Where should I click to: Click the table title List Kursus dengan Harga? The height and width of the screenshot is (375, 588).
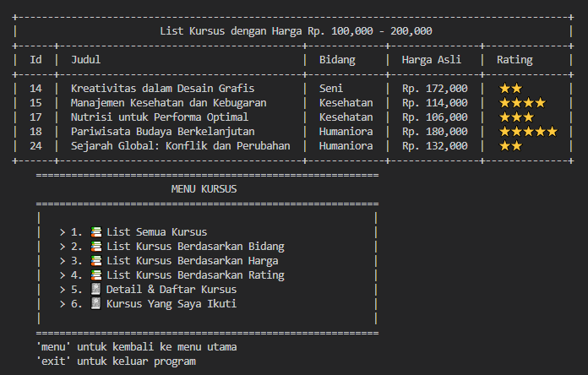tap(296, 30)
